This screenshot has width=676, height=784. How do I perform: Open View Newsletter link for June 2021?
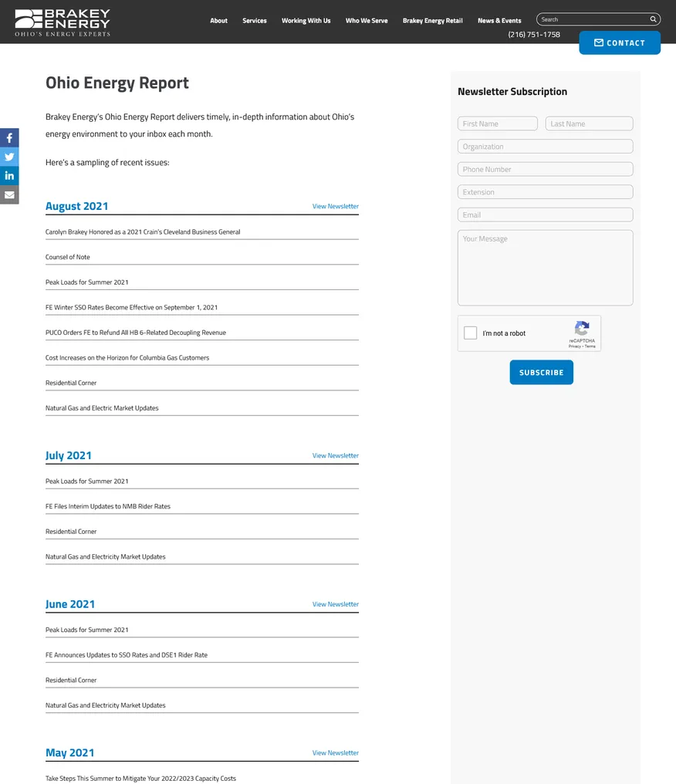(335, 604)
